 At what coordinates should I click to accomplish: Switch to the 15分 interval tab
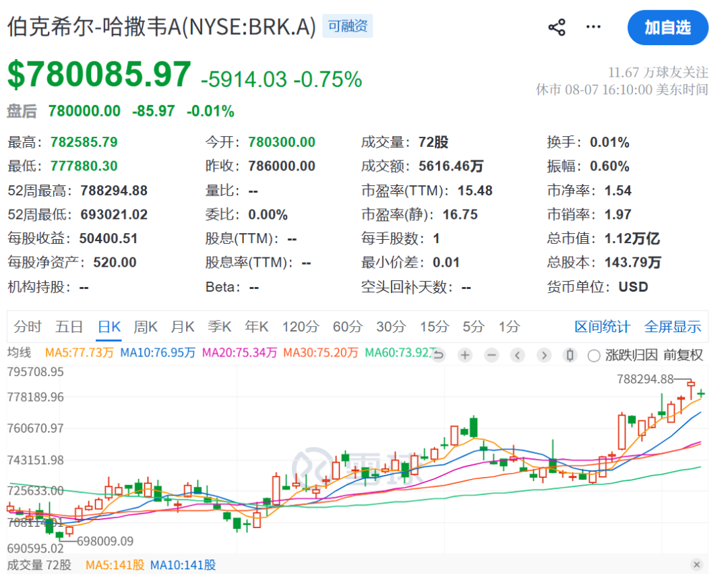434,327
